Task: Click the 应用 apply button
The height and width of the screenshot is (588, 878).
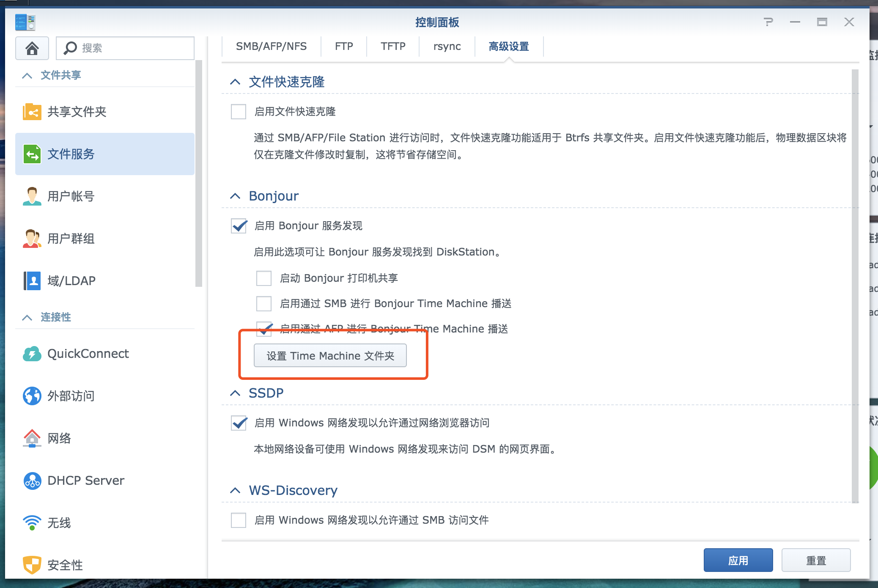Action: (738, 561)
